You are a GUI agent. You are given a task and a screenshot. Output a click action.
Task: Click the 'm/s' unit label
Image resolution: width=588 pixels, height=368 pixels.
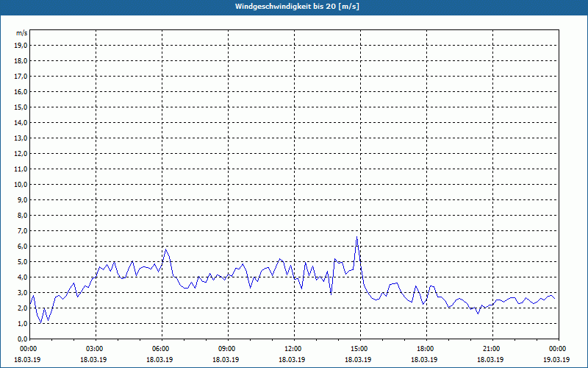[21, 33]
